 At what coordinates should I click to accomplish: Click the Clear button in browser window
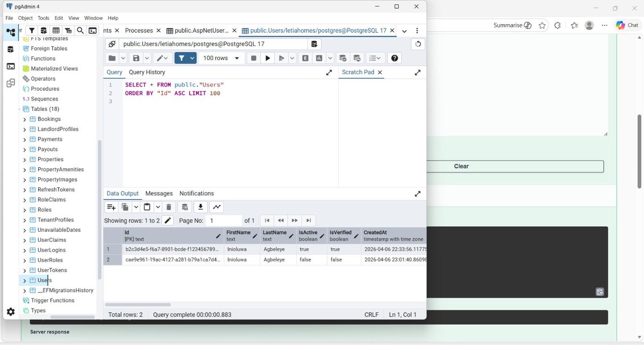tap(462, 167)
